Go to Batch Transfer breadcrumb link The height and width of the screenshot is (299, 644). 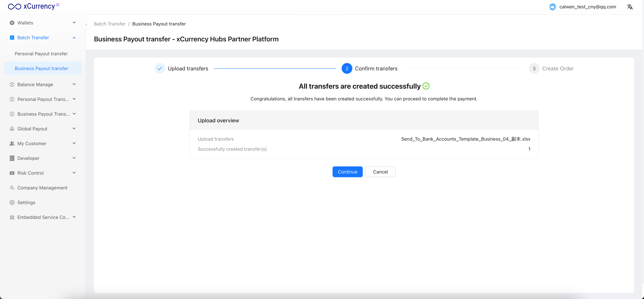[110, 24]
